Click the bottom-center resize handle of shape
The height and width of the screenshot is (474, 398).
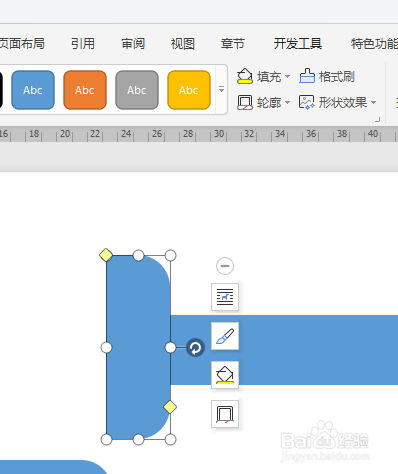[138, 440]
